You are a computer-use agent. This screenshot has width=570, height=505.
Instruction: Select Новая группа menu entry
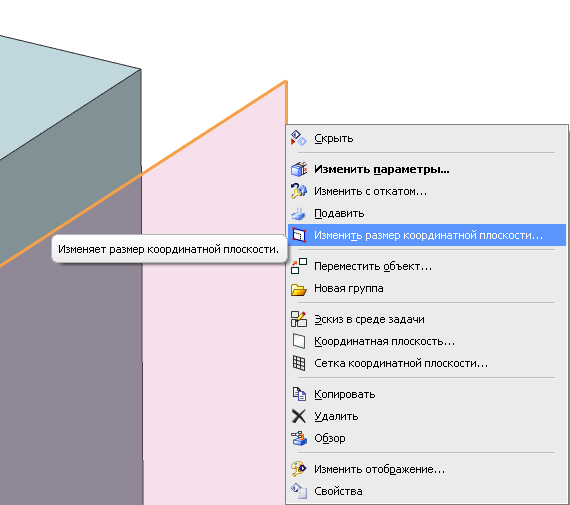point(427,288)
